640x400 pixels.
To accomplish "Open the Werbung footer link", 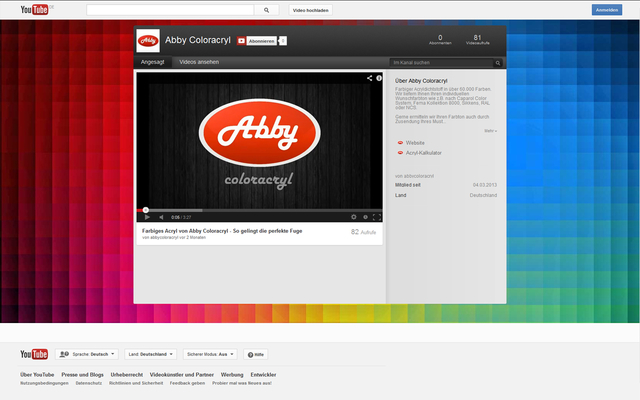I will [232, 375].
